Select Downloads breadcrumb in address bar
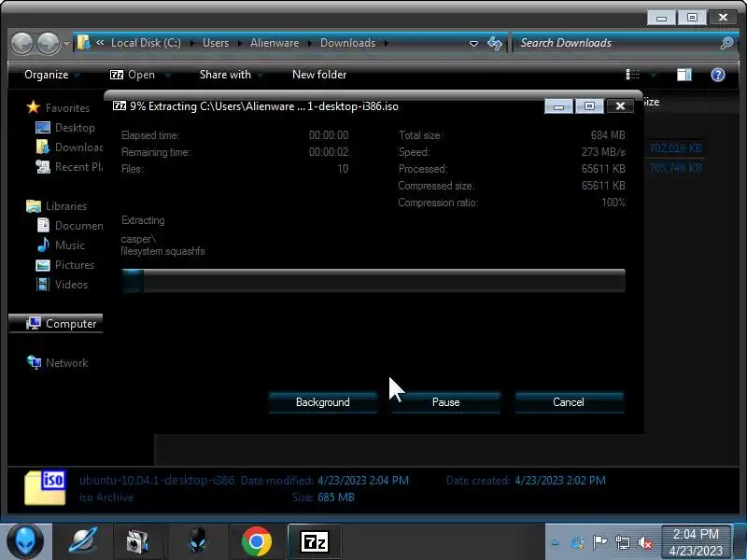 [x=347, y=43]
